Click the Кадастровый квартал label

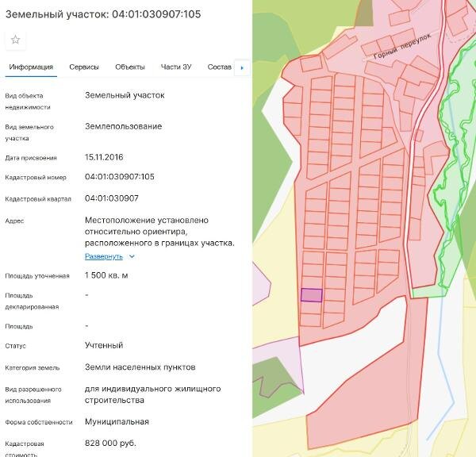pos(38,199)
